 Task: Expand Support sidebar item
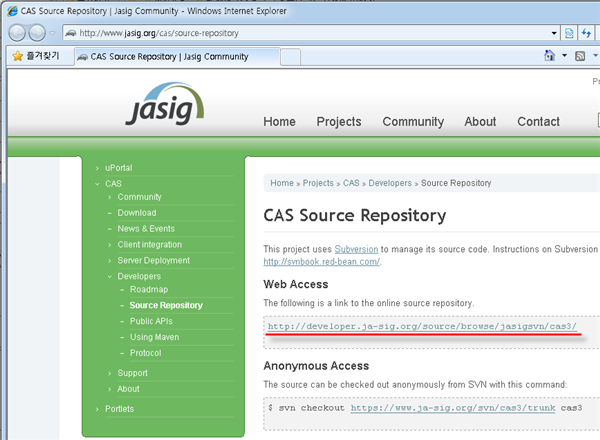(x=132, y=373)
